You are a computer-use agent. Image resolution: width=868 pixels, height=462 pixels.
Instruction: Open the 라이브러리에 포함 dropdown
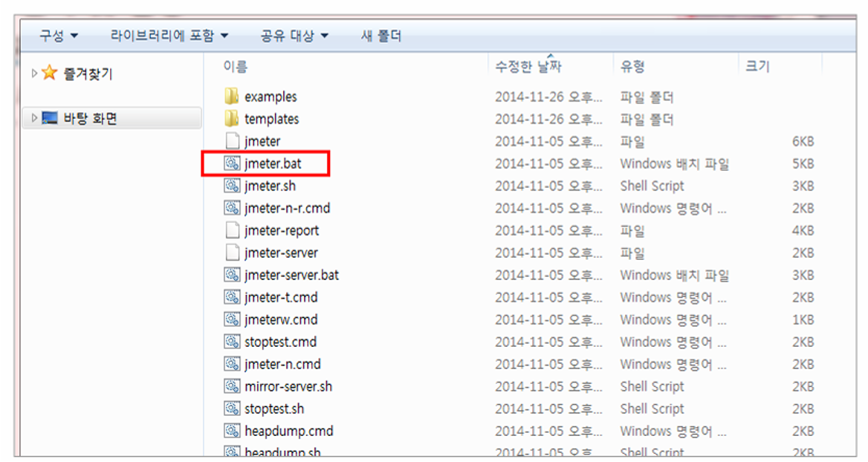[x=169, y=36]
